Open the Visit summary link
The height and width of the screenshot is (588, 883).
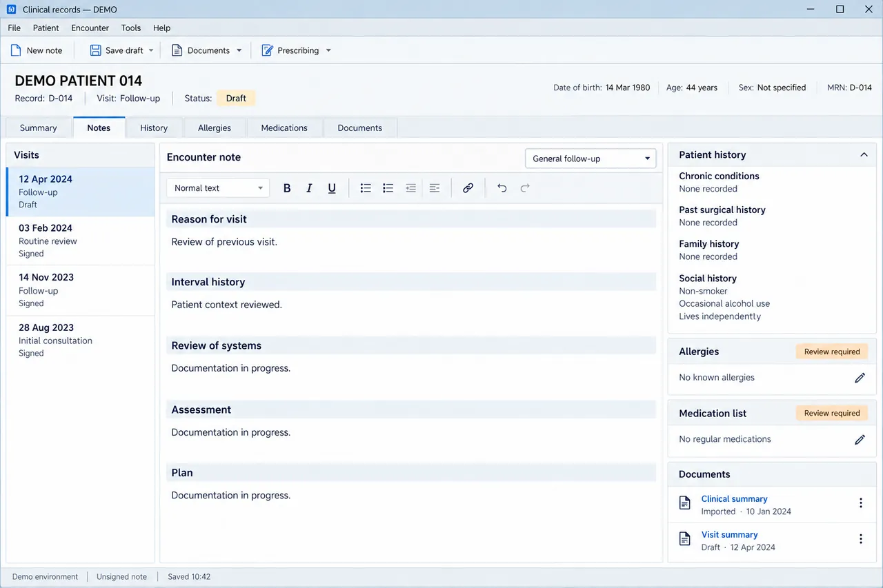pos(729,535)
